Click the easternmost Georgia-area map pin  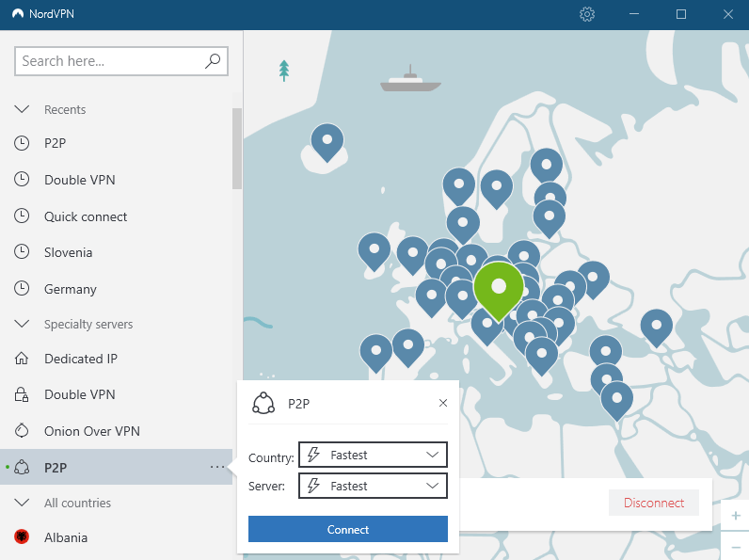(x=657, y=328)
